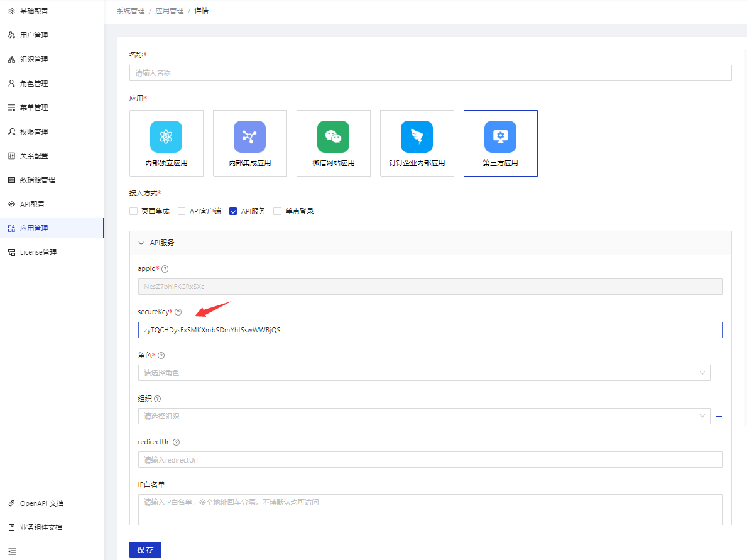Click the 名称 name input field
The height and width of the screenshot is (560, 747).
pyautogui.click(x=430, y=73)
